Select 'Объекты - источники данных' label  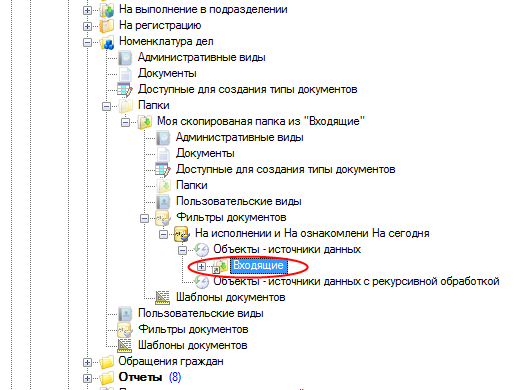pos(287,250)
